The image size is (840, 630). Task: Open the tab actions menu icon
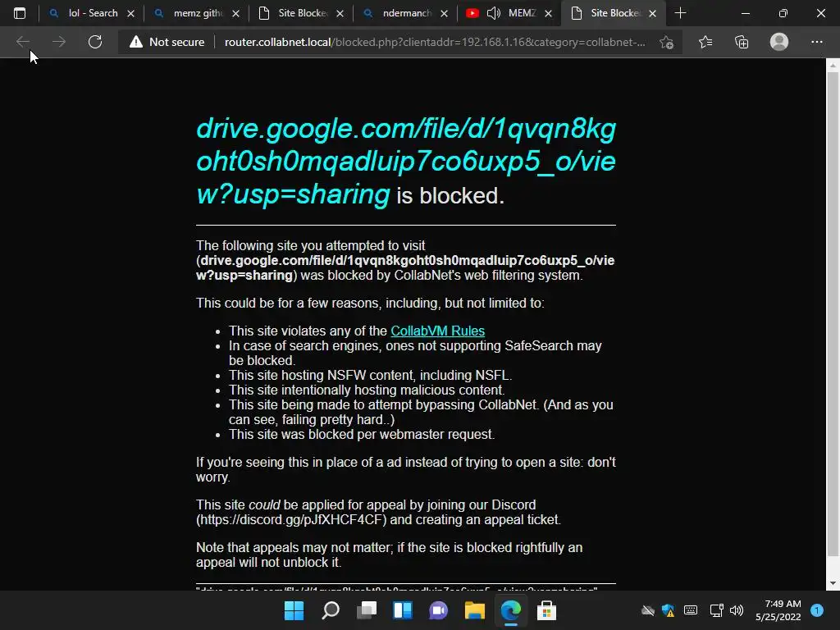pos(20,13)
